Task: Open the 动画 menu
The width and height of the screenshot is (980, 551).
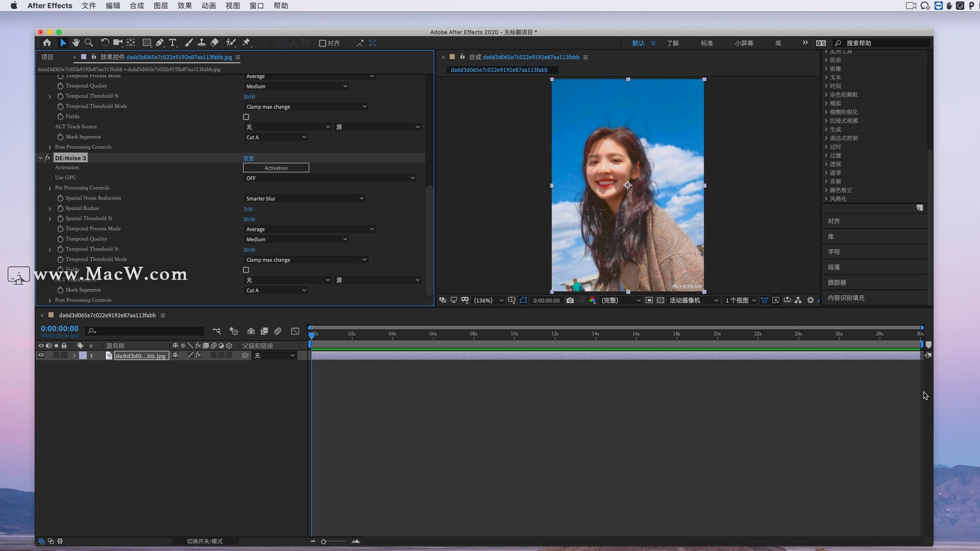Action: [x=209, y=6]
